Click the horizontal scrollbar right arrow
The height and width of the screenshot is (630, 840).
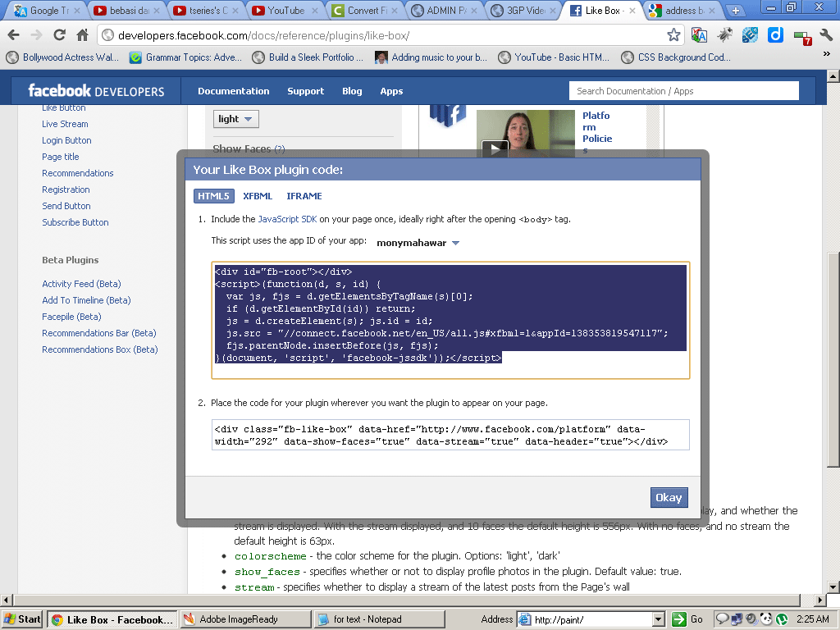pyautogui.click(x=820, y=600)
